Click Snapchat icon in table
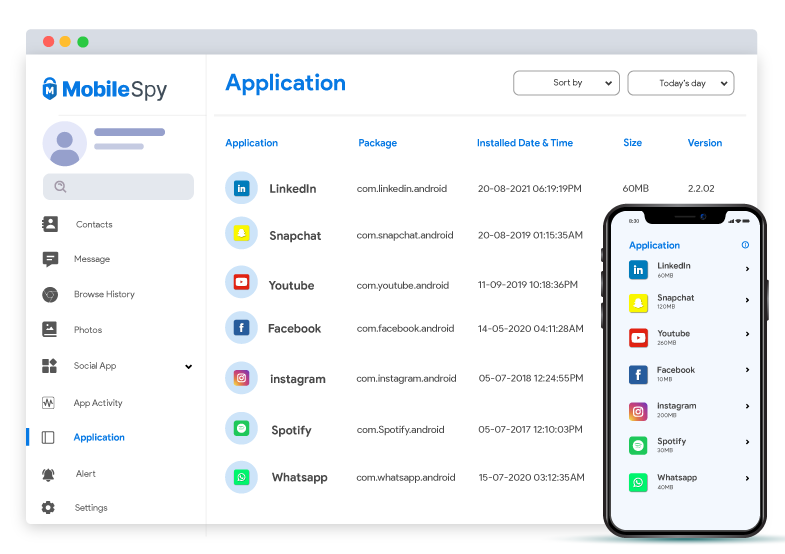 click(241, 233)
